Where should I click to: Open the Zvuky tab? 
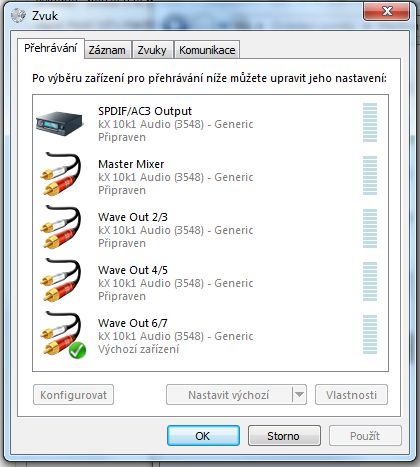[x=152, y=50]
